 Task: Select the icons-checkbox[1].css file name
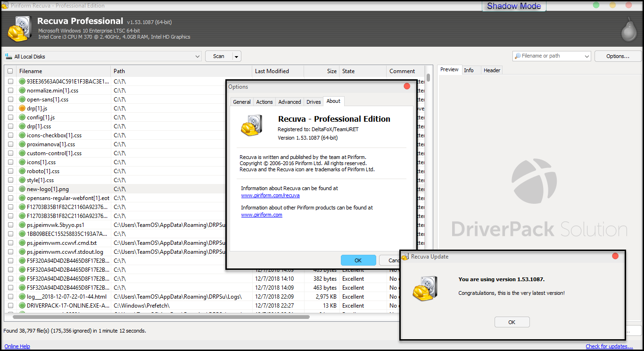point(54,135)
